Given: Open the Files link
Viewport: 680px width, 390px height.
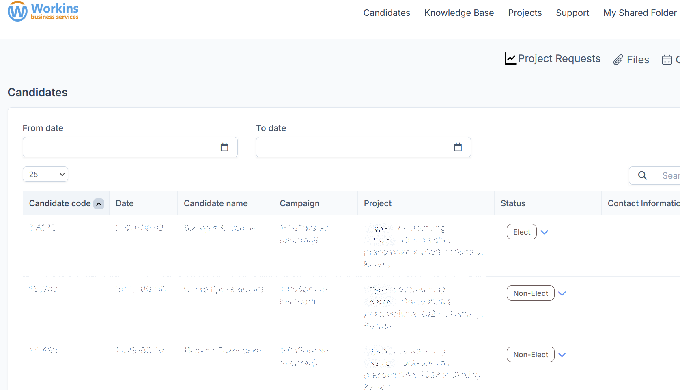Looking at the screenshot, I should point(638,60).
